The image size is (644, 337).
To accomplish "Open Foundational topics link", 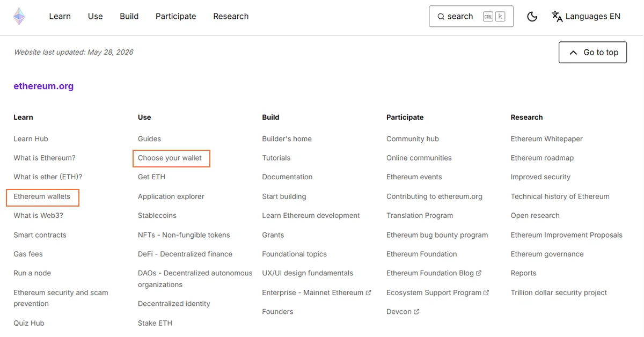I will [x=294, y=254].
